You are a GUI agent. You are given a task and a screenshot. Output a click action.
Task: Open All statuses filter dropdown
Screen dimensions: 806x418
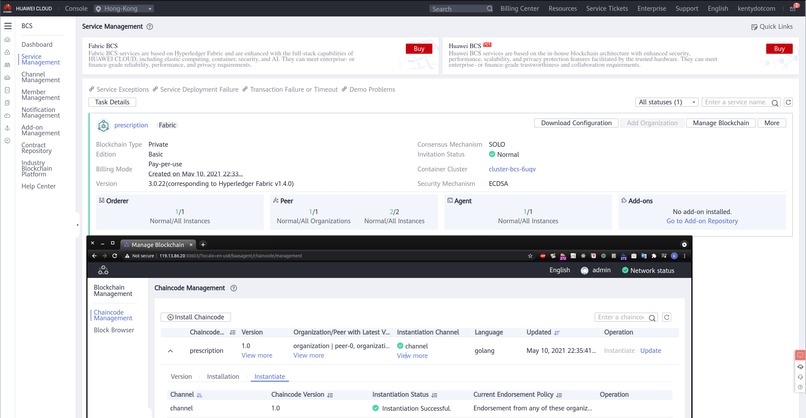coord(667,102)
